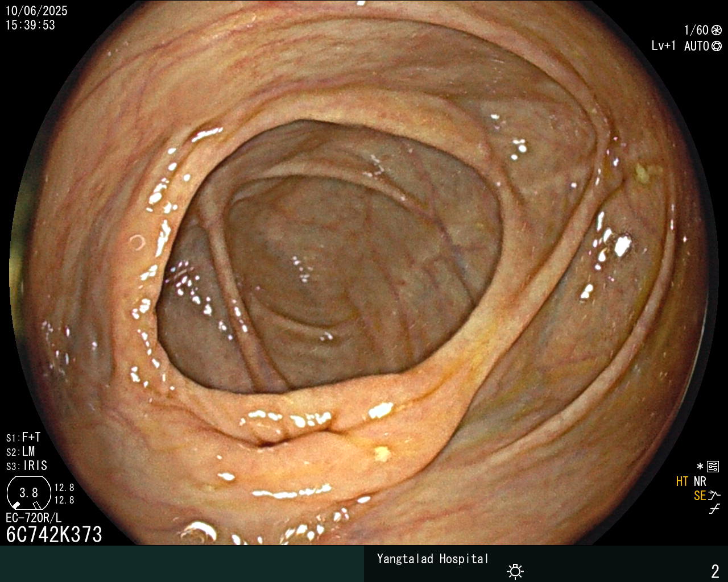Viewport: 728px width, 582px height.
Task: Click the yellow SE label
Action: point(700,496)
